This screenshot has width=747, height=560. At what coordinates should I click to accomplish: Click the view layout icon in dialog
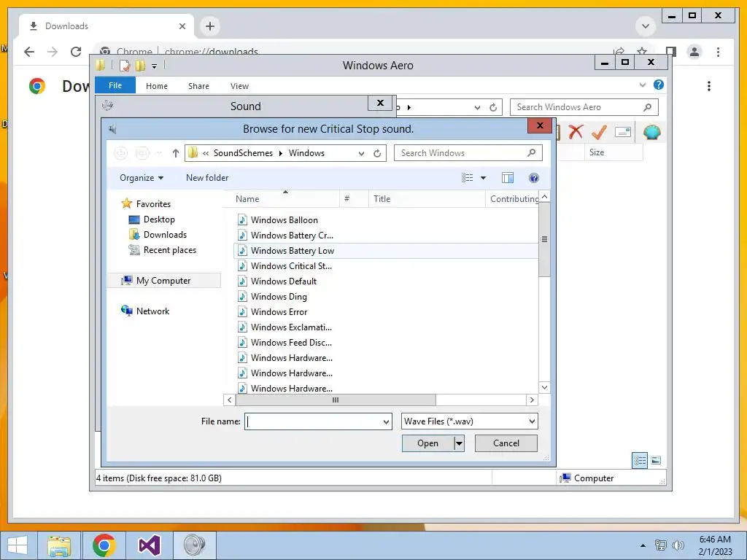468,178
